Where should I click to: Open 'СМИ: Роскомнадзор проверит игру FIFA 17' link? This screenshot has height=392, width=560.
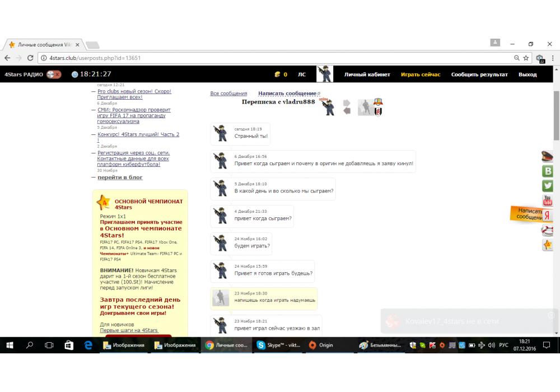tap(134, 115)
